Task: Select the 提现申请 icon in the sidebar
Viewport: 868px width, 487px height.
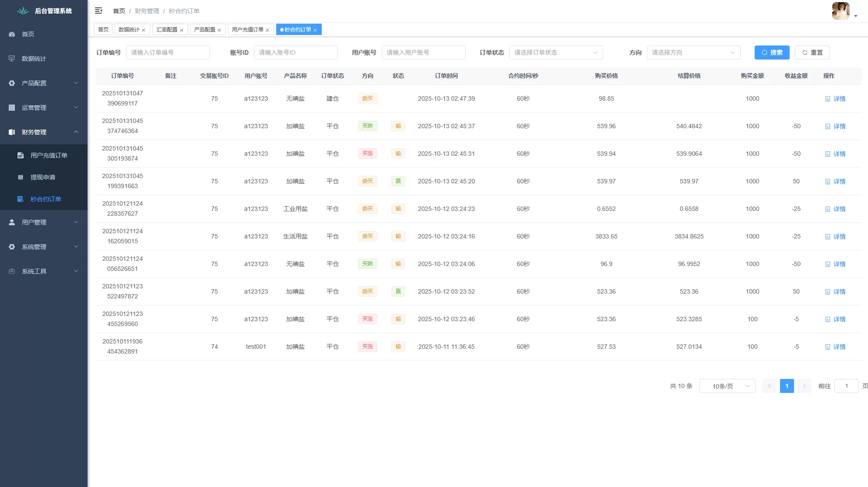Action: 20,177
